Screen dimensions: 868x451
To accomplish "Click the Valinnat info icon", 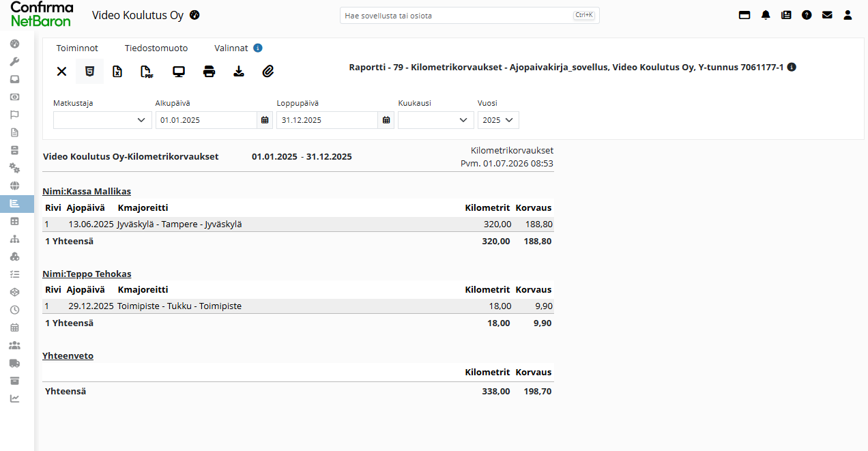I will click(x=258, y=48).
